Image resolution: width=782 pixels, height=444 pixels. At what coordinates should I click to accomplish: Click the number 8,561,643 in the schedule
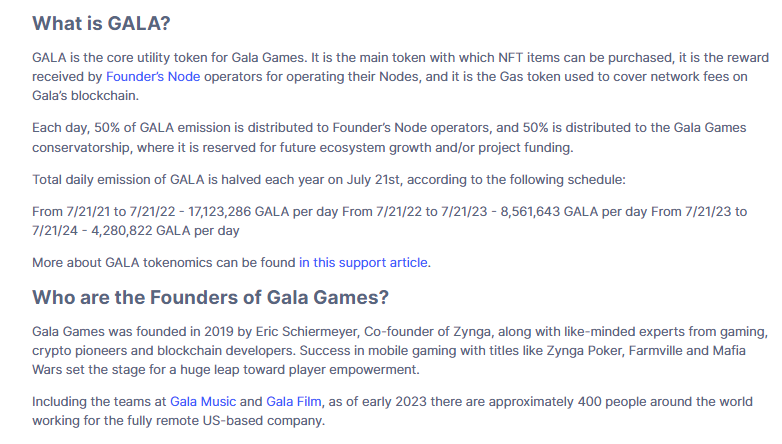tap(530, 212)
